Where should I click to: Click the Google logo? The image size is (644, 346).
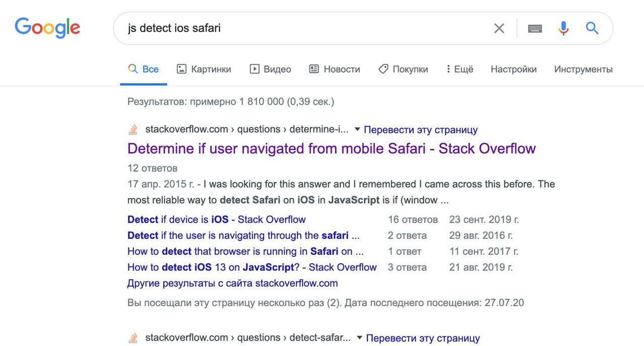[x=47, y=29]
